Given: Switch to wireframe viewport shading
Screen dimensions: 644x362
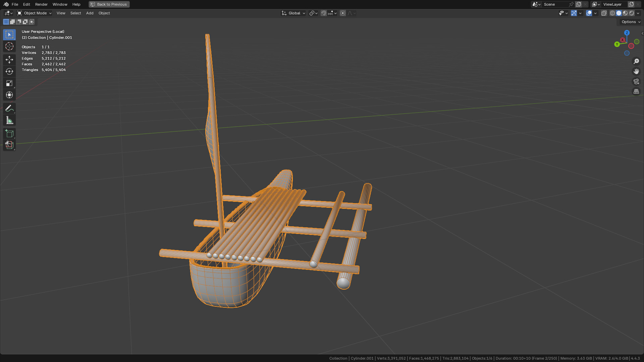Looking at the screenshot, I should [612, 13].
